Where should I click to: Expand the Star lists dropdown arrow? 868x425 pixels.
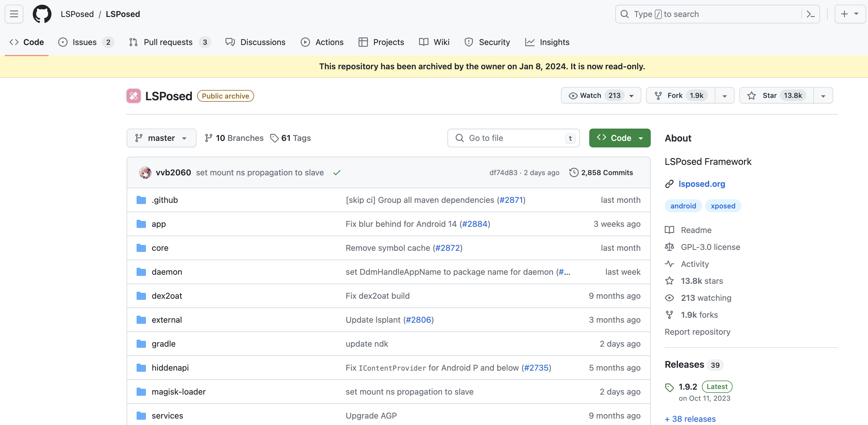pos(823,96)
